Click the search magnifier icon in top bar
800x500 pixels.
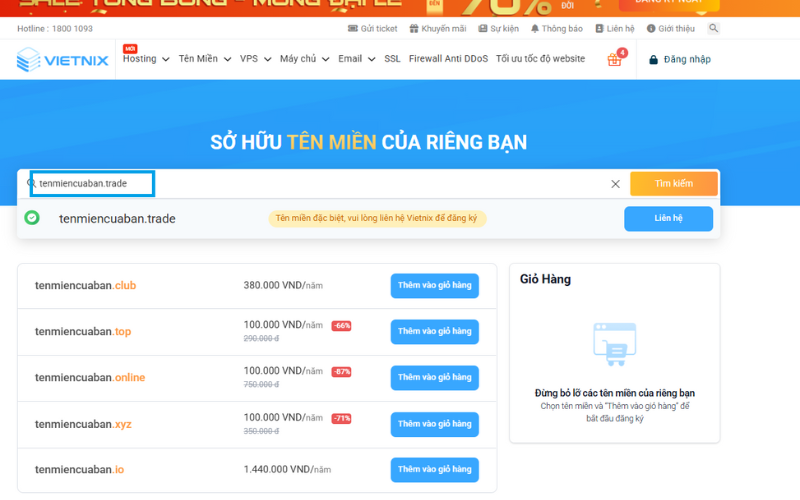coord(713,29)
